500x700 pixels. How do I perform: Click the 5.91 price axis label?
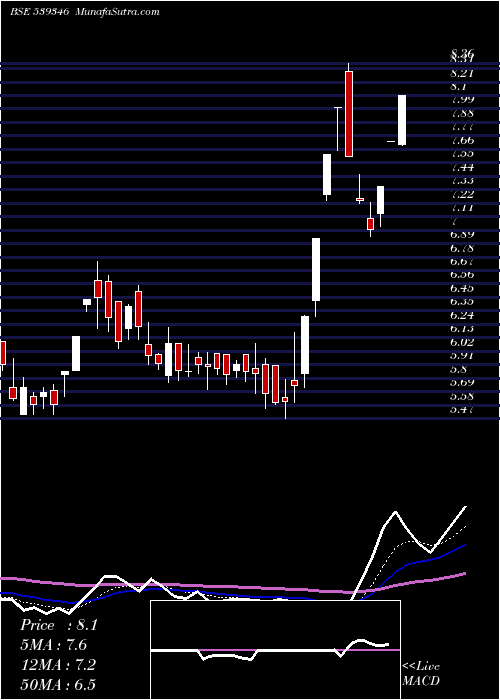[462, 356]
